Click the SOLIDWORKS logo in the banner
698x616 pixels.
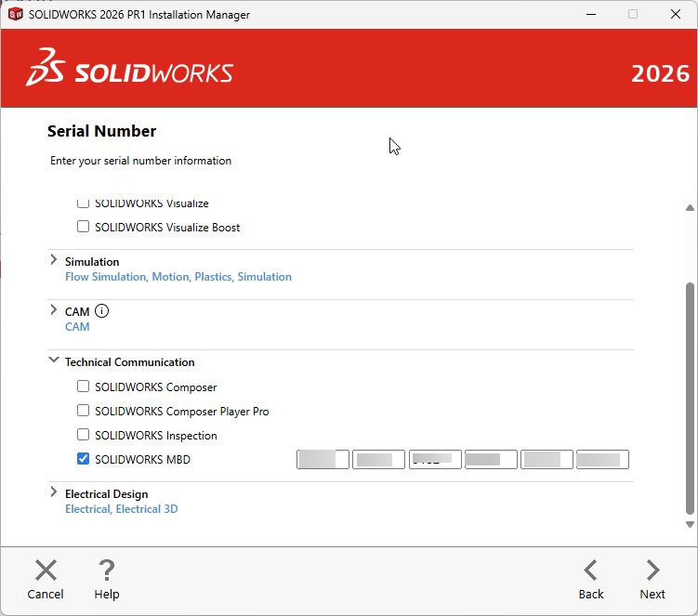129,68
